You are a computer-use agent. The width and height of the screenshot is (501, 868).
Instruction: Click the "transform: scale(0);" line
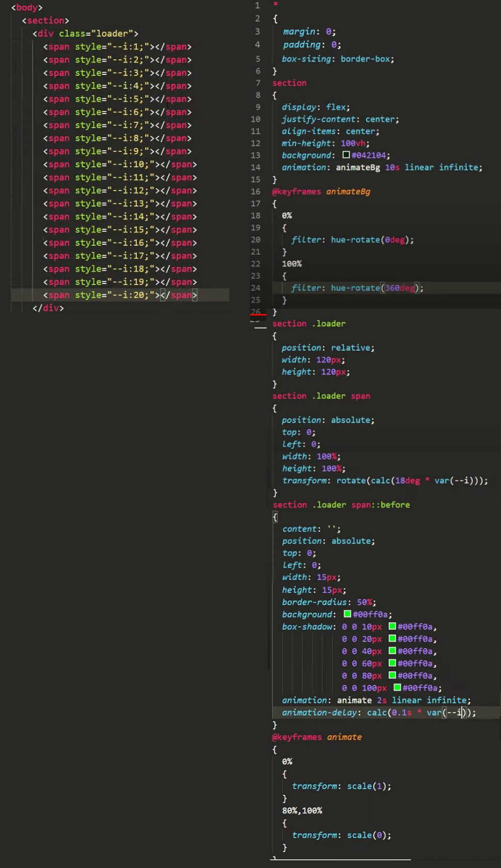click(341, 835)
